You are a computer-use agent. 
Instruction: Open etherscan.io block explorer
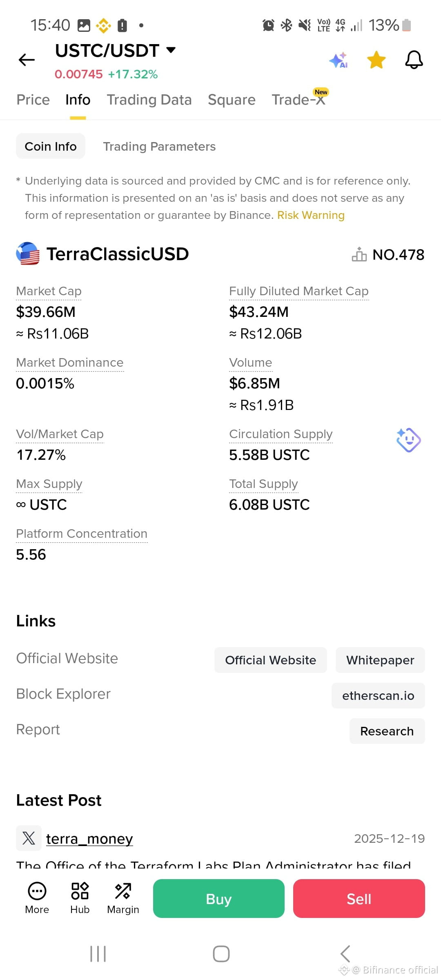tap(378, 695)
